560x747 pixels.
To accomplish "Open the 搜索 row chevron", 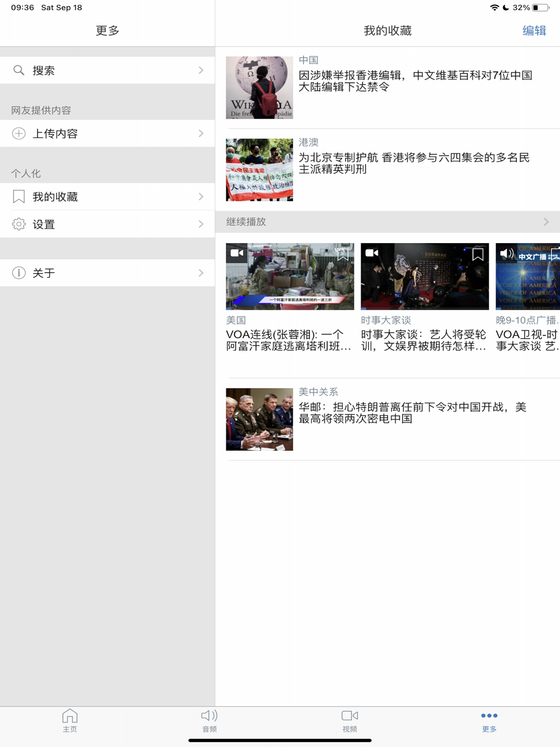I will (x=201, y=70).
